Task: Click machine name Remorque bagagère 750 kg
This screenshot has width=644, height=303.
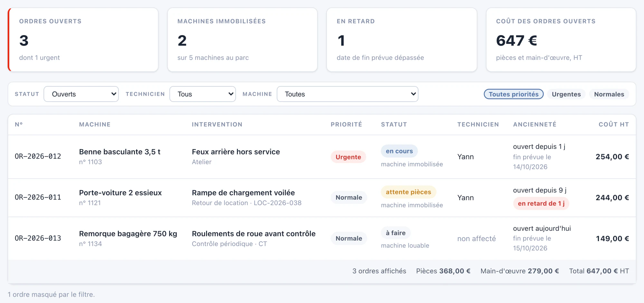Action: click(128, 234)
